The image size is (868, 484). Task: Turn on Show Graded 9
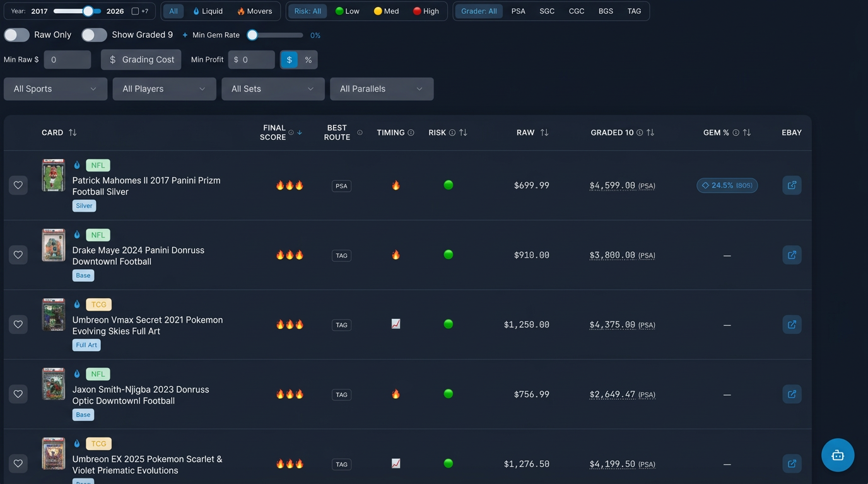pos(94,35)
